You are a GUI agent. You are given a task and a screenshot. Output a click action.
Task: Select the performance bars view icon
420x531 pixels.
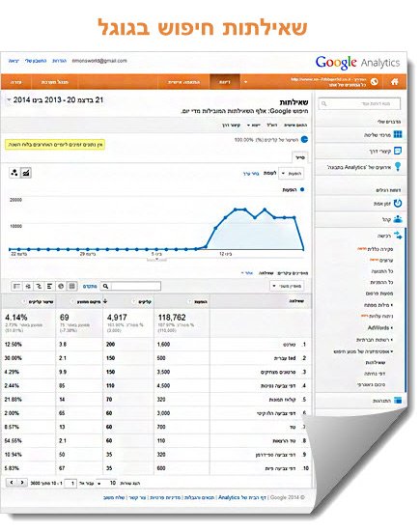click(x=50, y=287)
